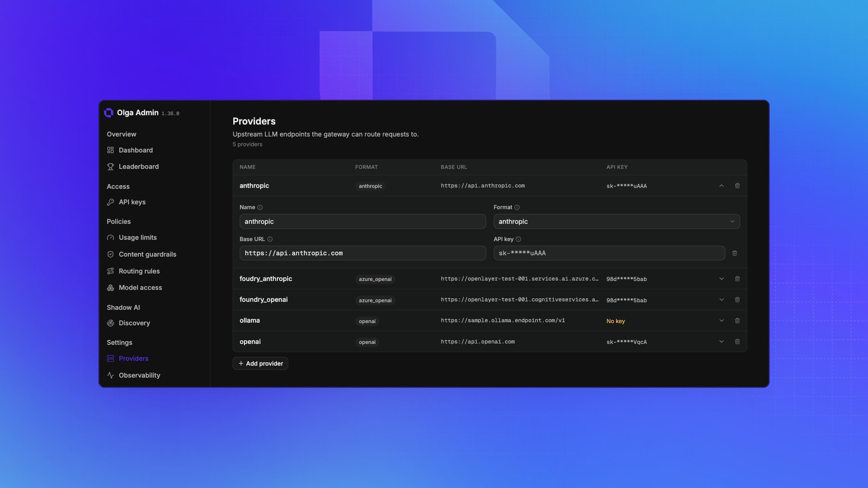The height and width of the screenshot is (488, 868).
Task: Click the azure_openai badge in foudry_anthropic row
Action: click(375, 279)
